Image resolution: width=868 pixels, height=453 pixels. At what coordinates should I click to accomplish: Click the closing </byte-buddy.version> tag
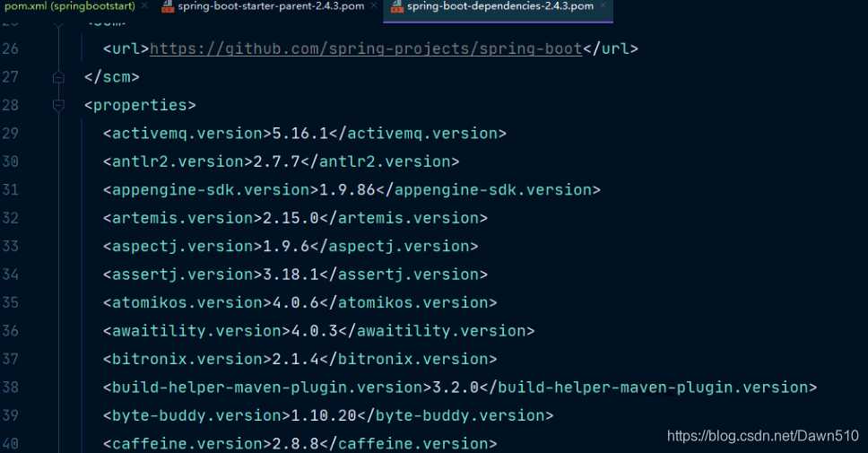pos(455,416)
